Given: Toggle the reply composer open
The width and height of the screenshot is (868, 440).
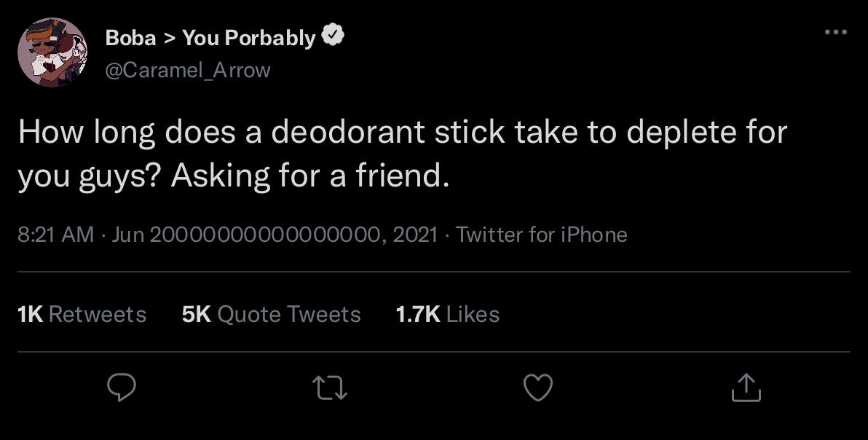Looking at the screenshot, I should 121,388.
